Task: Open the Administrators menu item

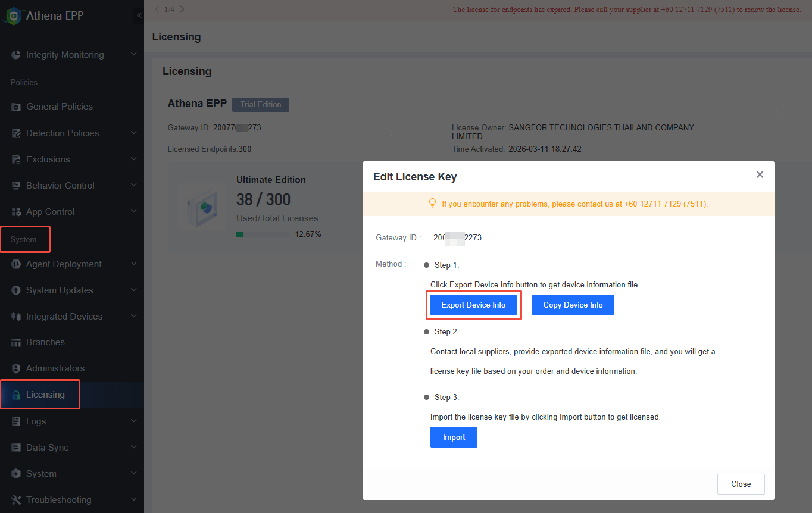Action: click(72, 368)
